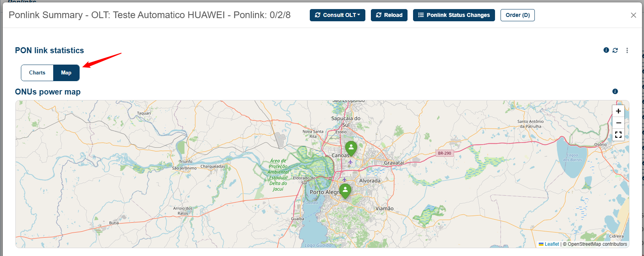Open the three-dot options menu
Screen dimensions: 644x256
pyautogui.click(x=627, y=50)
